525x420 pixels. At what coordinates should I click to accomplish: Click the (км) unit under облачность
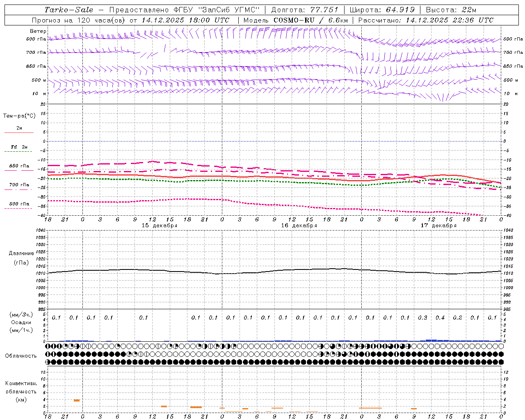pyautogui.click(x=21, y=399)
